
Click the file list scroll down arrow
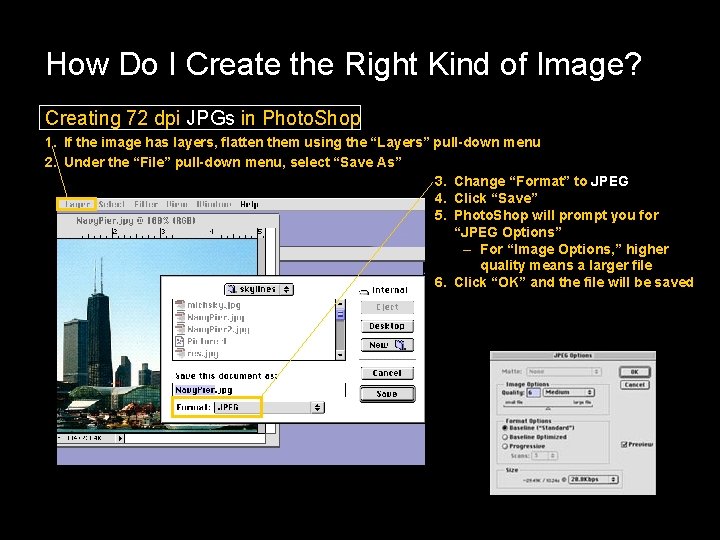tap(340, 355)
